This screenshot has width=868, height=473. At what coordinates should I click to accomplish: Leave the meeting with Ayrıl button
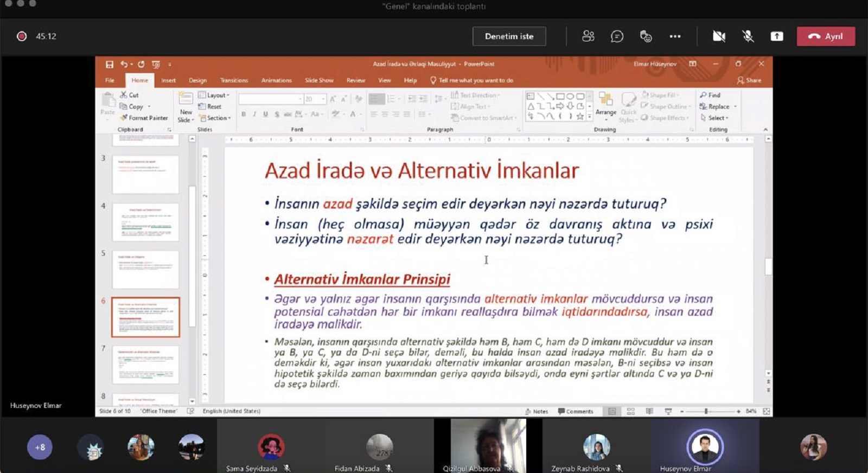tap(826, 36)
